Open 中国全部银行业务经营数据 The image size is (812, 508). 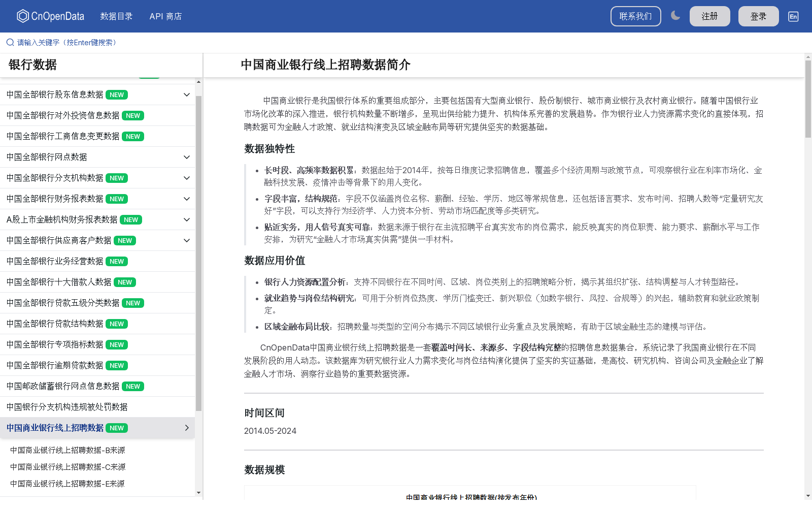coord(97,261)
